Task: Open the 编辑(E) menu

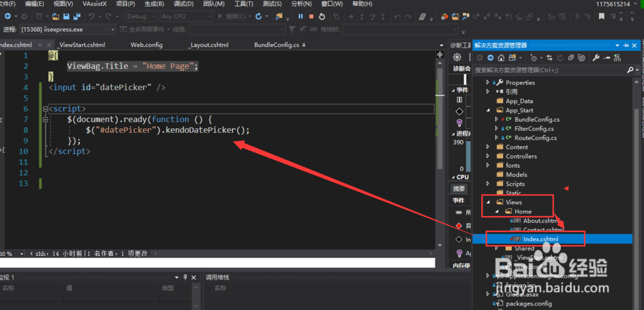Action: click(x=35, y=4)
